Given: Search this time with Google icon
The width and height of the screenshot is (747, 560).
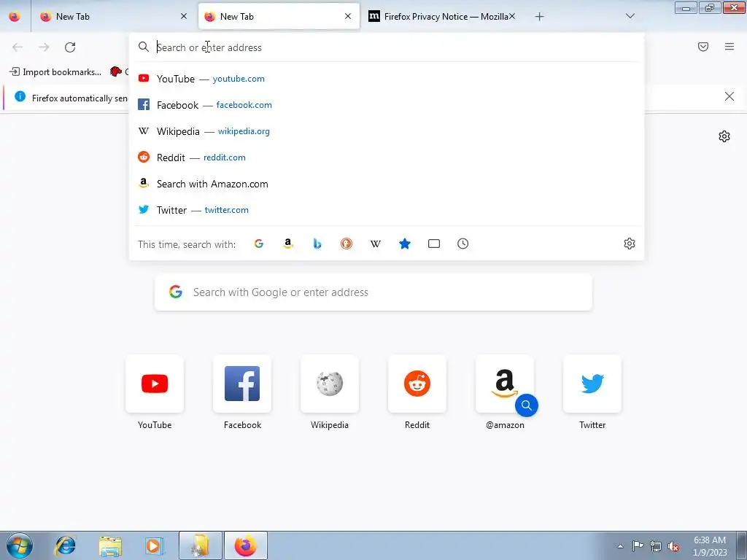Looking at the screenshot, I should tap(259, 244).
